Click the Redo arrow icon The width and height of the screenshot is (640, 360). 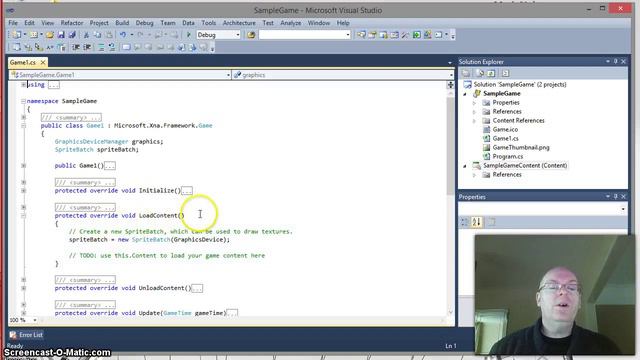[140, 35]
